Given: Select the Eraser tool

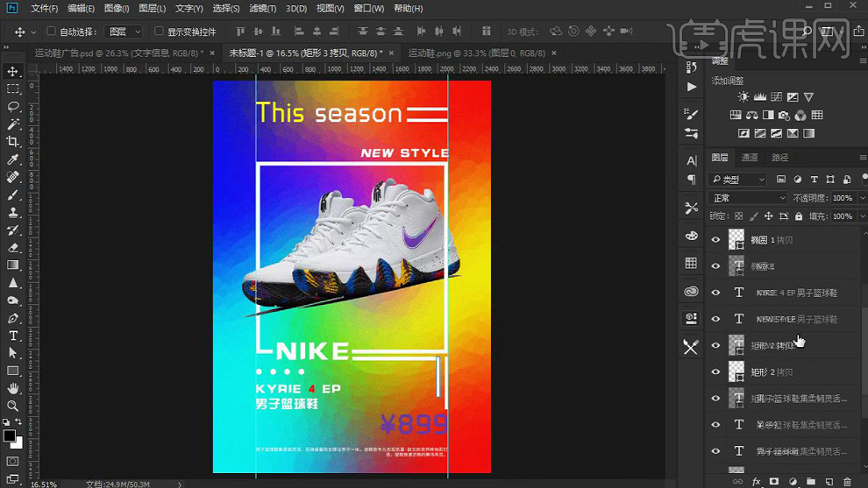Looking at the screenshot, I should pyautogui.click(x=13, y=247).
